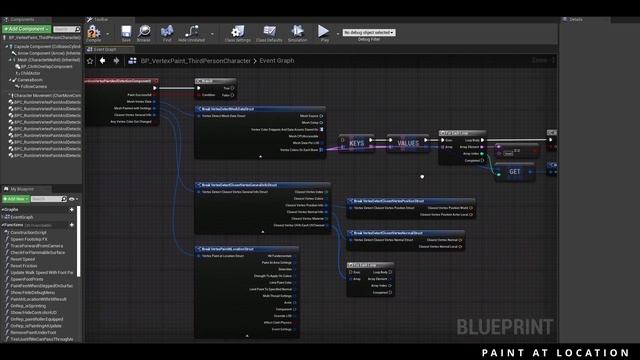This screenshot has width=640, height=360.
Task: Click the Components search magnifier icon
Action: 78,29
